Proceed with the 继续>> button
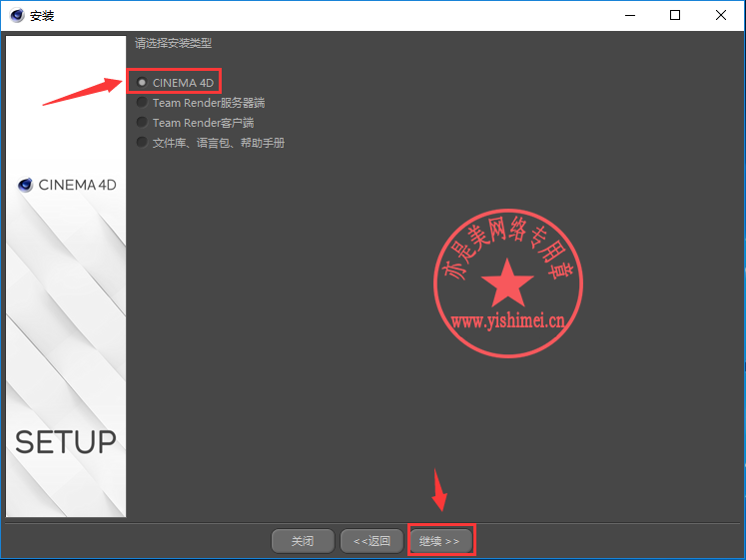Viewport: 746px width, 560px height. (440, 541)
